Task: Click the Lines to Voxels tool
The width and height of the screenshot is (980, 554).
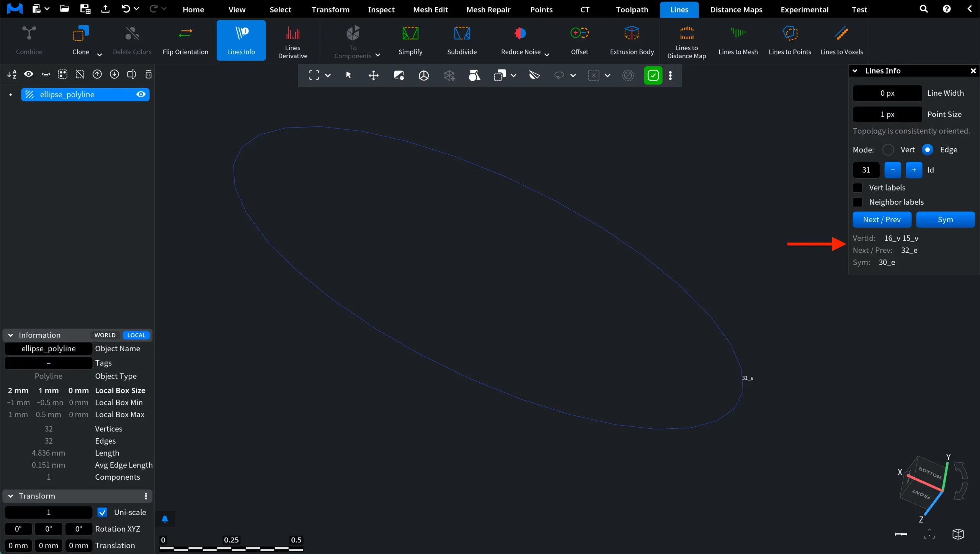Action: (841, 40)
